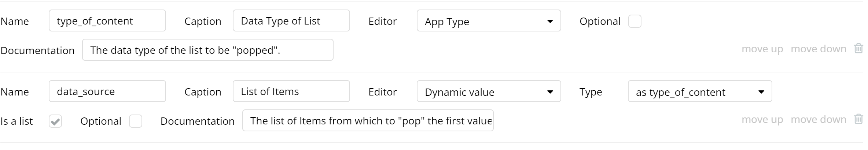The height and width of the screenshot is (150, 868).
Task: Move data_source field up
Action: [x=762, y=120]
